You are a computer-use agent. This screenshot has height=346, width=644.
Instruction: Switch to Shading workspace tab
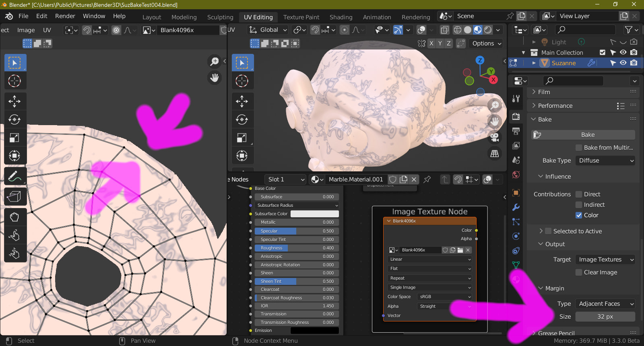[341, 17]
